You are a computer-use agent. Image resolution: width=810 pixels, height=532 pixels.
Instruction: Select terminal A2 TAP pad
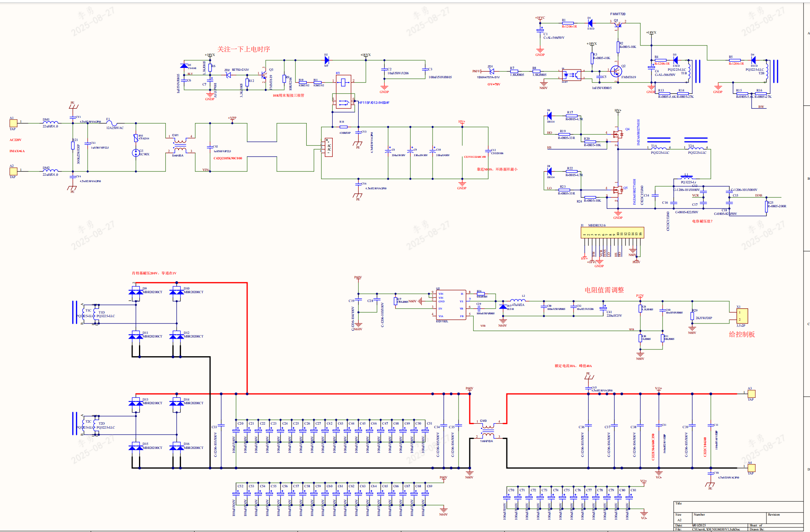pos(13,171)
